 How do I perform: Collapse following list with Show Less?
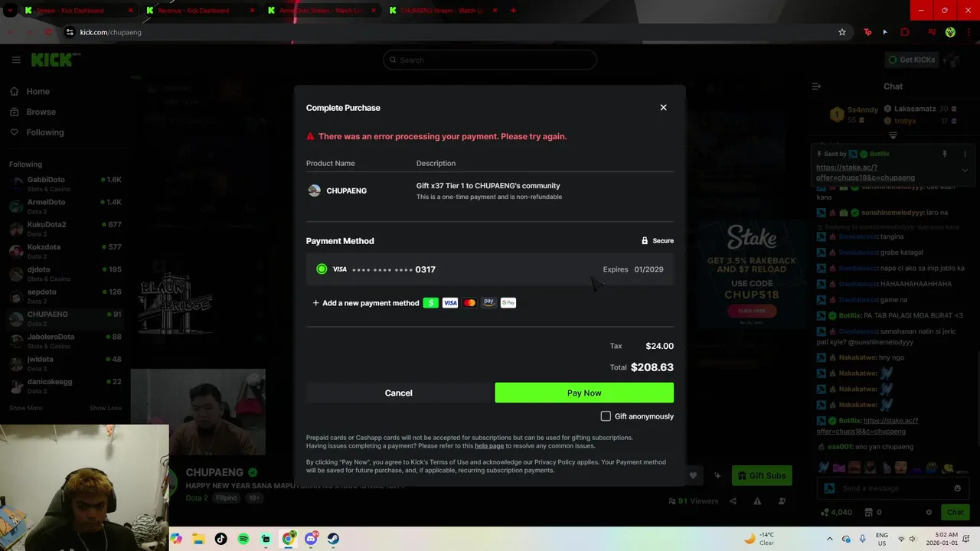pyautogui.click(x=106, y=408)
